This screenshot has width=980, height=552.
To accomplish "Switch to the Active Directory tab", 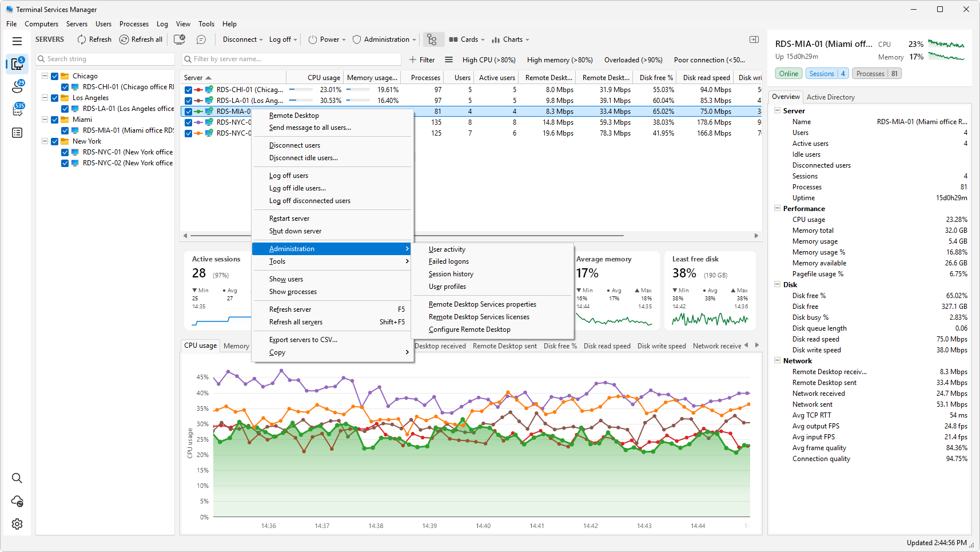I will point(830,97).
